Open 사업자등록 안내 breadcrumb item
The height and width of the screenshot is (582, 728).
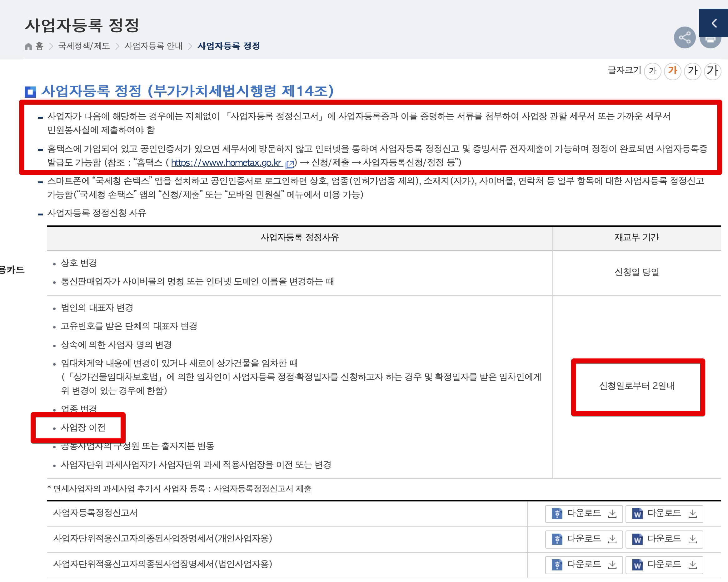(x=153, y=46)
